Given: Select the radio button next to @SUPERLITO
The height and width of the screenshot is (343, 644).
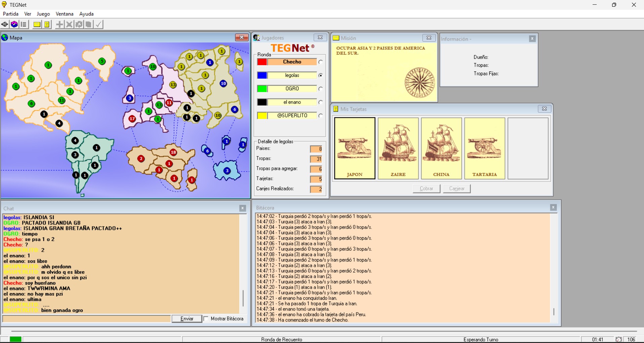Looking at the screenshot, I should coord(321,116).
